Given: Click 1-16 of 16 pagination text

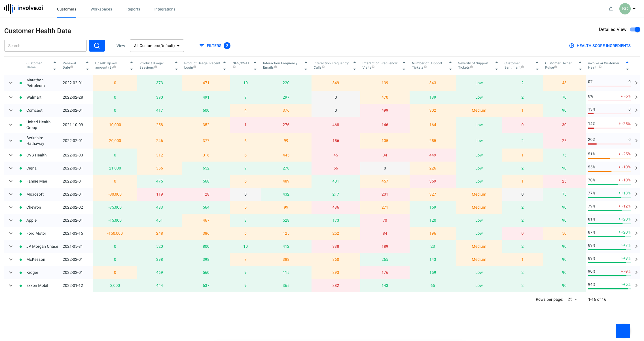Looking at the screenshot, I should point(597,299).
